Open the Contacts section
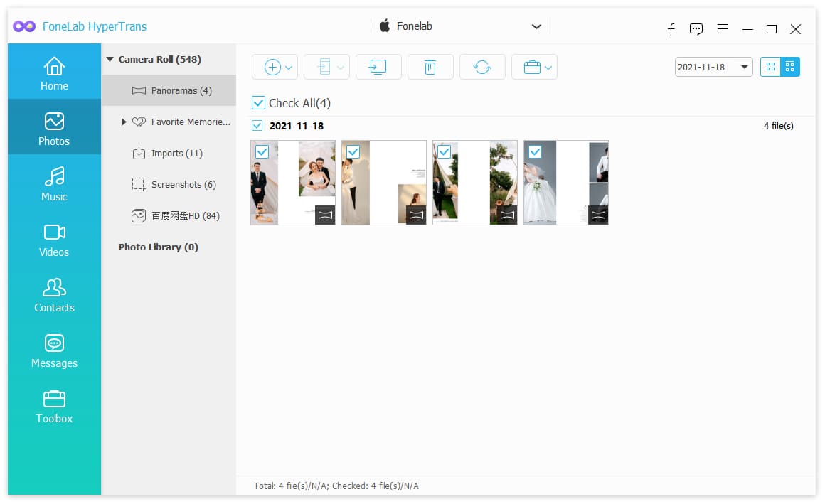825x504 pixels. [54, 294]
